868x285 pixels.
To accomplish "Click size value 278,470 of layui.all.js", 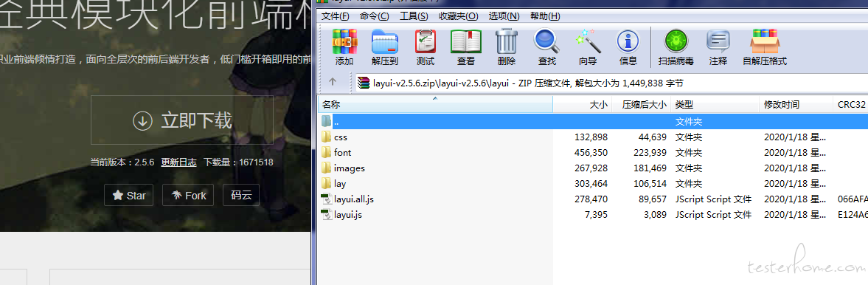I will (591, 199).
